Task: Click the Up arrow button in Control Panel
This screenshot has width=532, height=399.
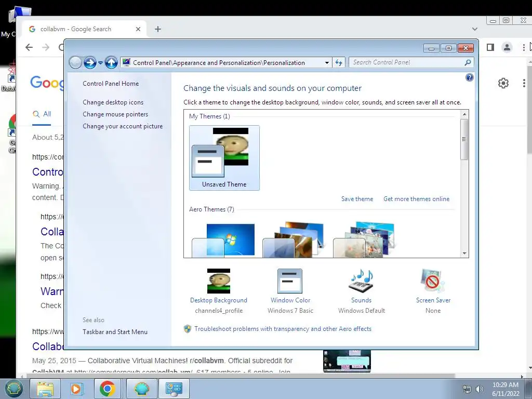Action: click(x=111, y=62)
